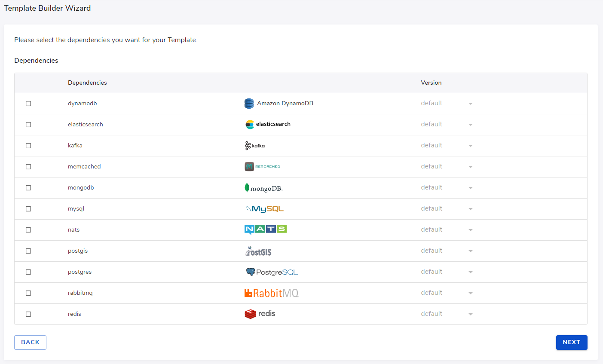Click the Memcached logo

point(262,166)
